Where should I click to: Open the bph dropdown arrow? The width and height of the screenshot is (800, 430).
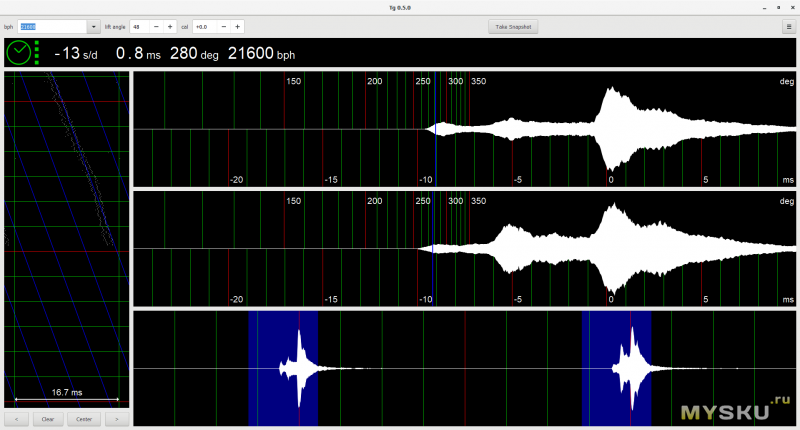[x=93, y=27]
